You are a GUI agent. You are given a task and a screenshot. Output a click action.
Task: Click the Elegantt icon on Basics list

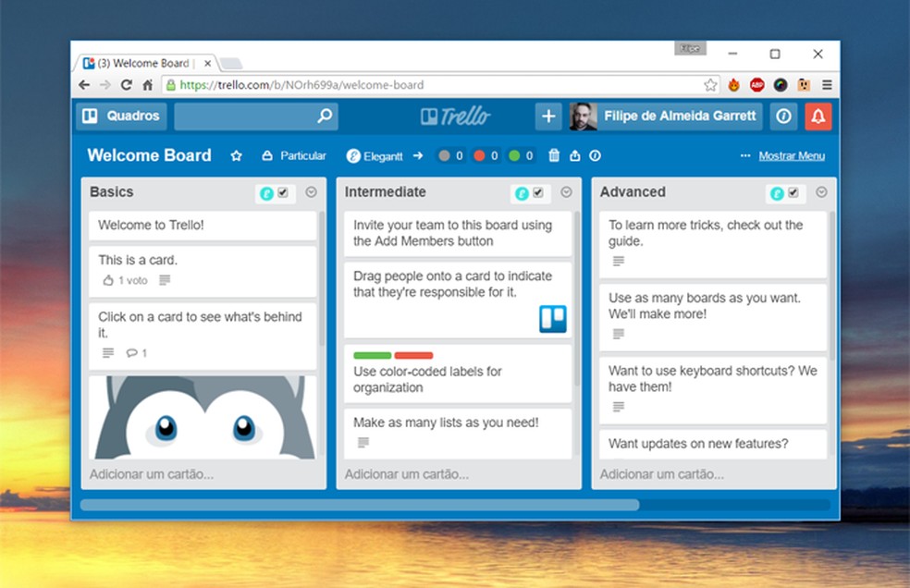coord(266,193)
